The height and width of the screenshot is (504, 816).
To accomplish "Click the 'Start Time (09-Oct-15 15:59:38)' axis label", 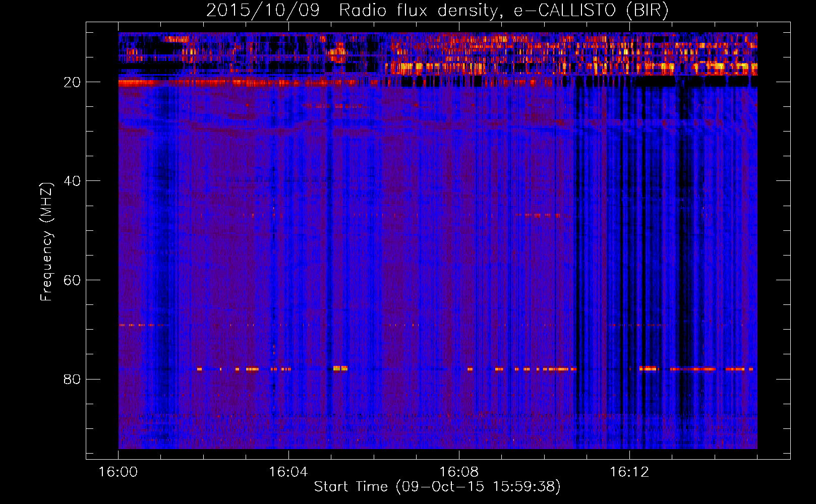I will tap(437, 487).
